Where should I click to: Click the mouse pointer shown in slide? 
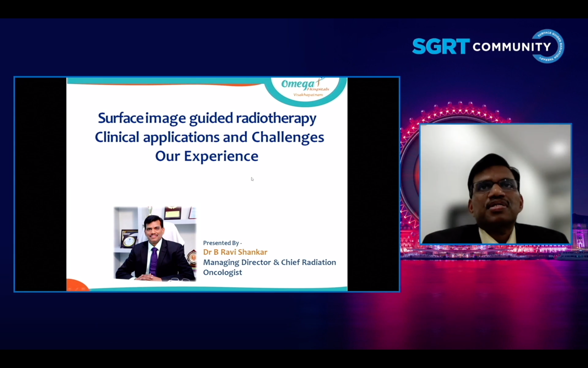(252, 179)
